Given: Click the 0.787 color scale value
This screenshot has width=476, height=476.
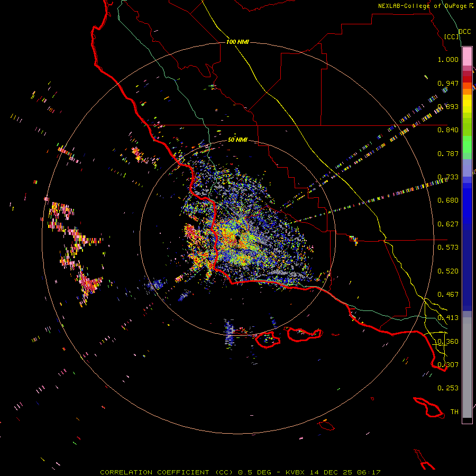Looking at the screenshot, I should click(x=448, y=153).
